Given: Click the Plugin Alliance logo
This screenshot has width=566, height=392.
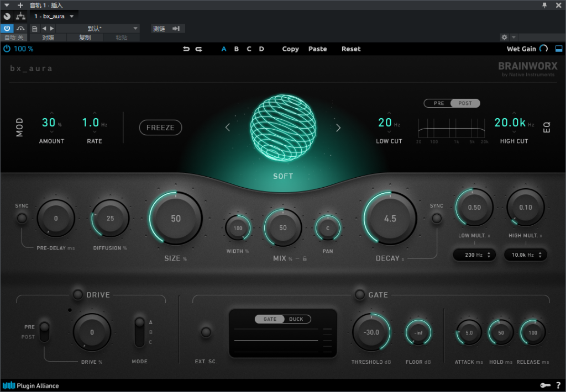Looking at the screenshot, I should coord(31,385).
